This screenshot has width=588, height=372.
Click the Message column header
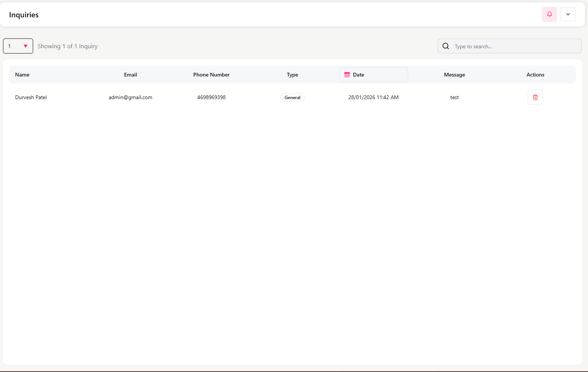(x=454, y=75)
